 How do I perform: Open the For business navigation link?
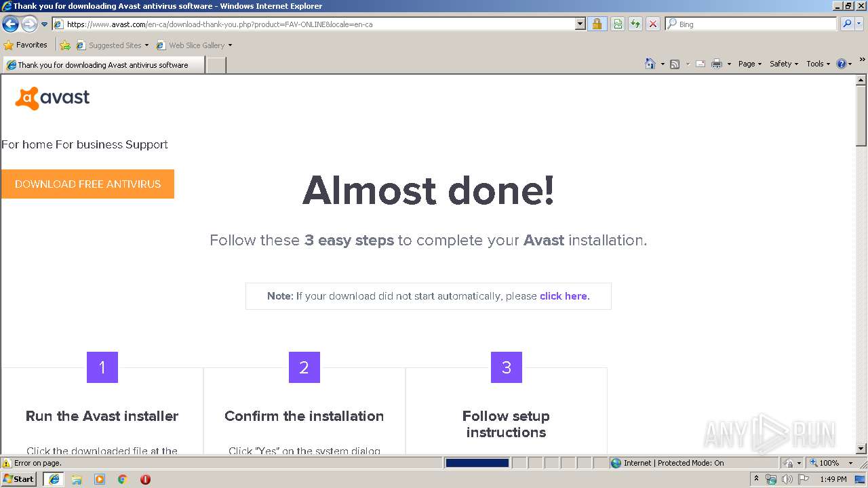[x=89, y=144]
